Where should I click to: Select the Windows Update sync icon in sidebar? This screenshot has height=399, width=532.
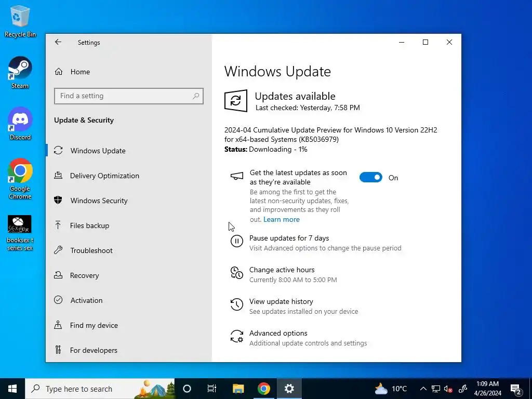coord(58,150)
